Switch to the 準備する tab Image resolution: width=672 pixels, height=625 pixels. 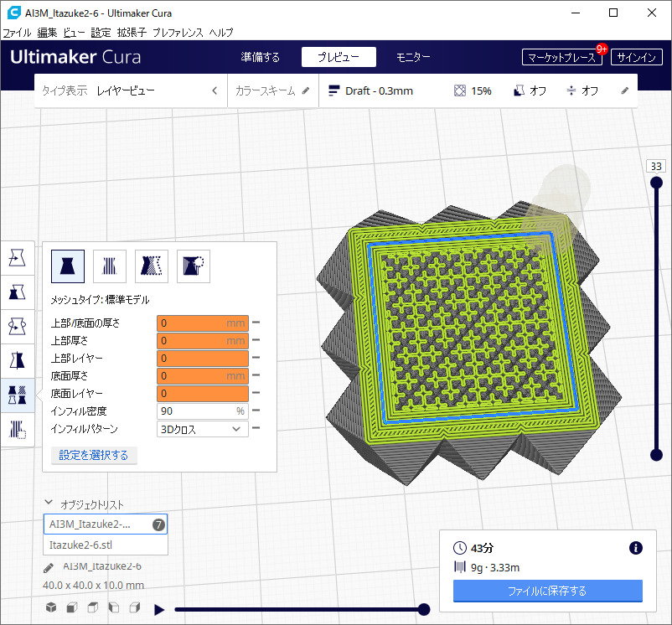pos(260,58)
